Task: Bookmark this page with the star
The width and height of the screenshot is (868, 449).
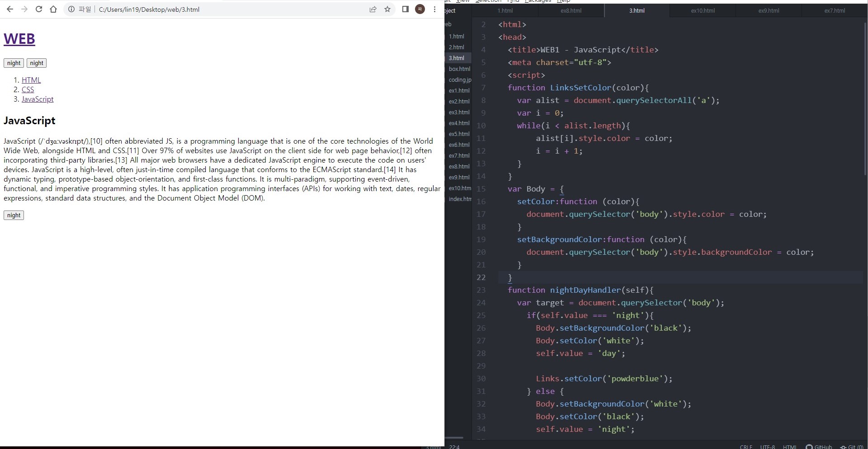Action: 387,9
